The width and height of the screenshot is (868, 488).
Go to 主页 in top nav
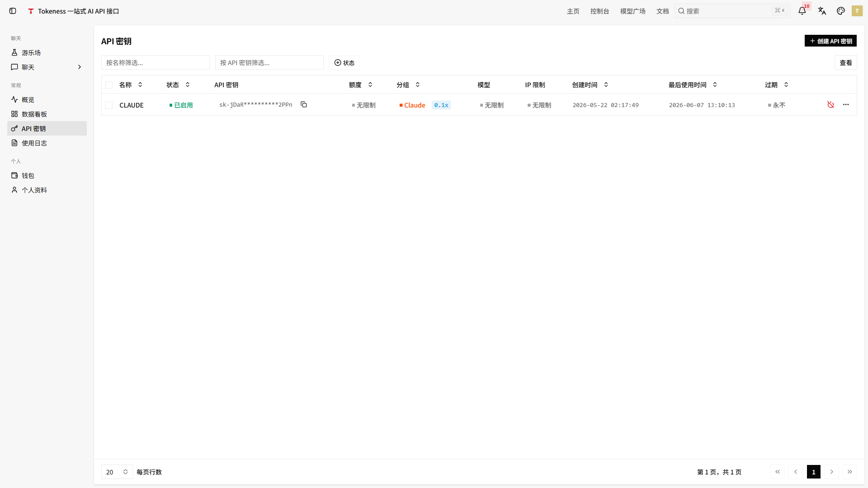pyautogui.click(x=573, y=11)
